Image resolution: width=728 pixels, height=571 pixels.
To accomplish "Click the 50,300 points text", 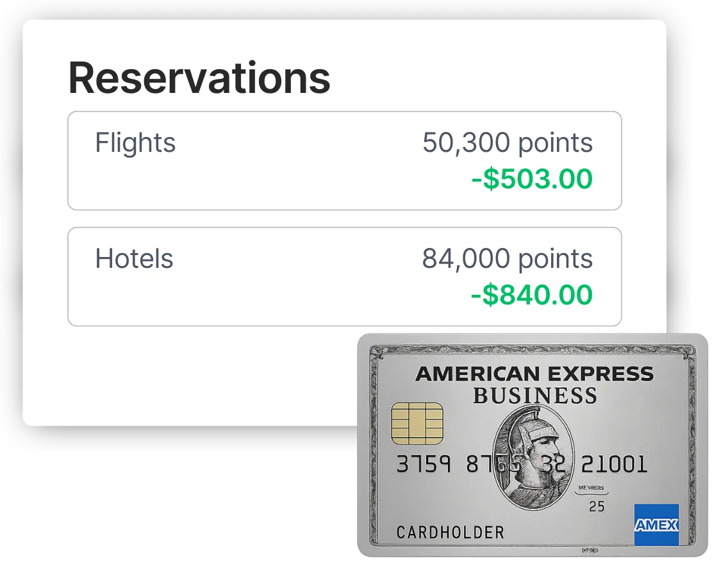I will coord(508,143).
